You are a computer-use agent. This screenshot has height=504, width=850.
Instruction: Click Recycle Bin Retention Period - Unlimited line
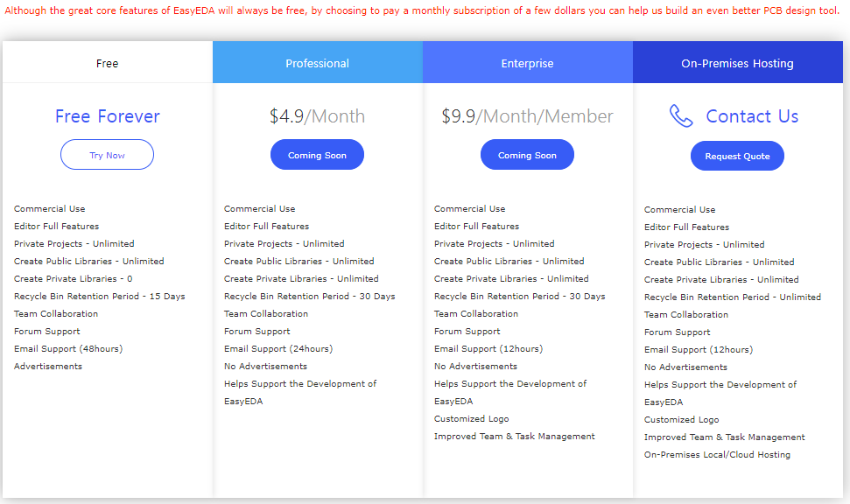tap(733, 297)
